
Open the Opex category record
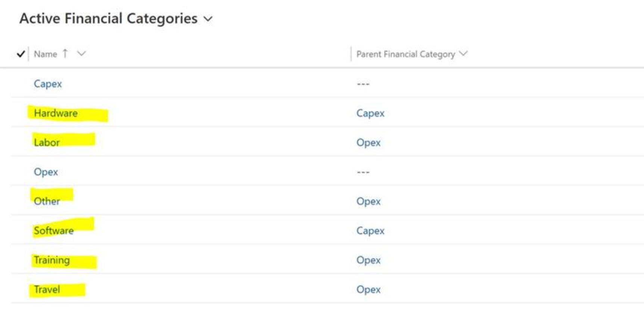pos(46,172)
